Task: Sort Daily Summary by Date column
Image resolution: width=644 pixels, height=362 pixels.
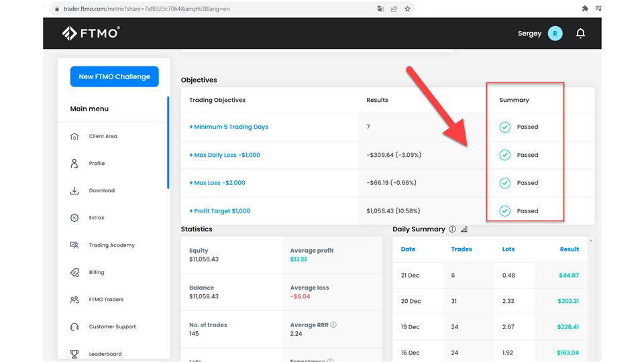Action: (x=408, y=249)
